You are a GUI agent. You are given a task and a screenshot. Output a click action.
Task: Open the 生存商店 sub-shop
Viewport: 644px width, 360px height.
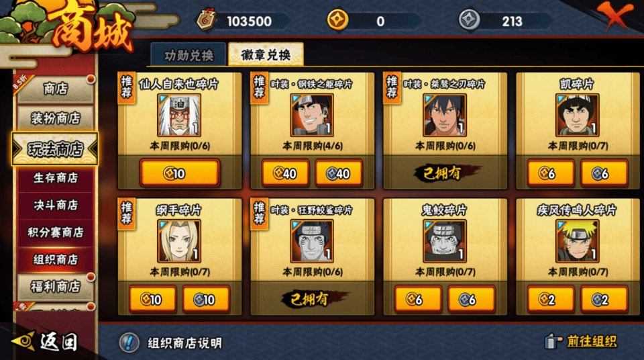tap(56, 178)
